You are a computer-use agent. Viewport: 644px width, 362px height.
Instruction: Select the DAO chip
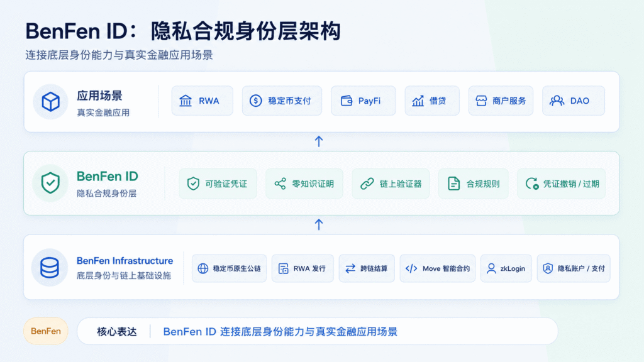(574, 101)
